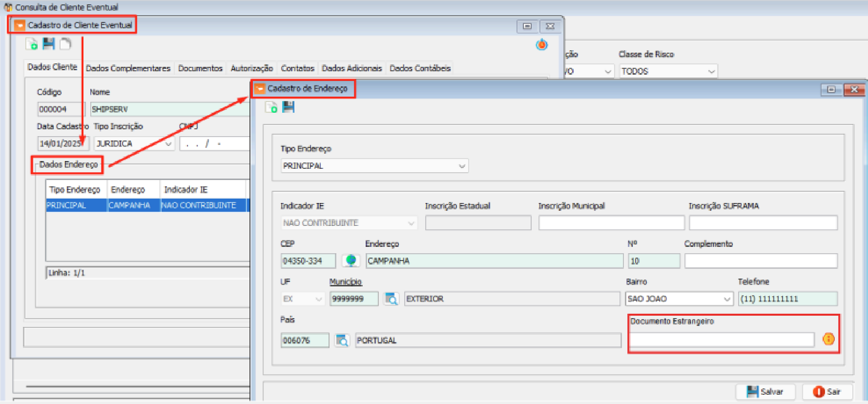Image resolution: width=868 pixels, height=404 pixels.
Task: Click the Sair button
Action: pos(828,391)
